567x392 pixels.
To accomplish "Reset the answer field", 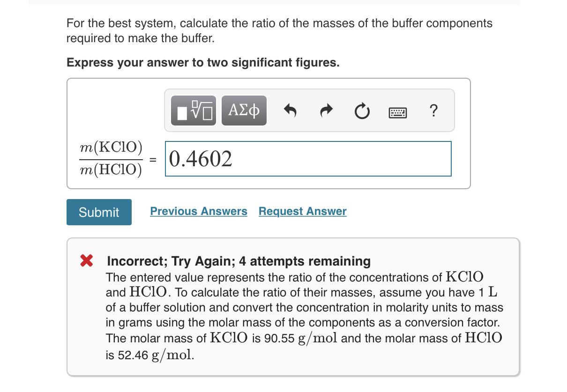I will (x=361, y=110).
